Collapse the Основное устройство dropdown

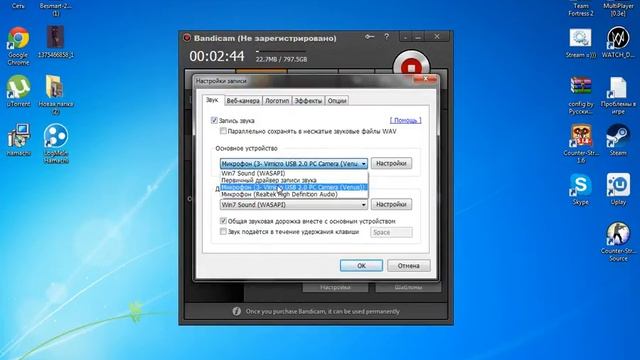[x=363, y=164]
